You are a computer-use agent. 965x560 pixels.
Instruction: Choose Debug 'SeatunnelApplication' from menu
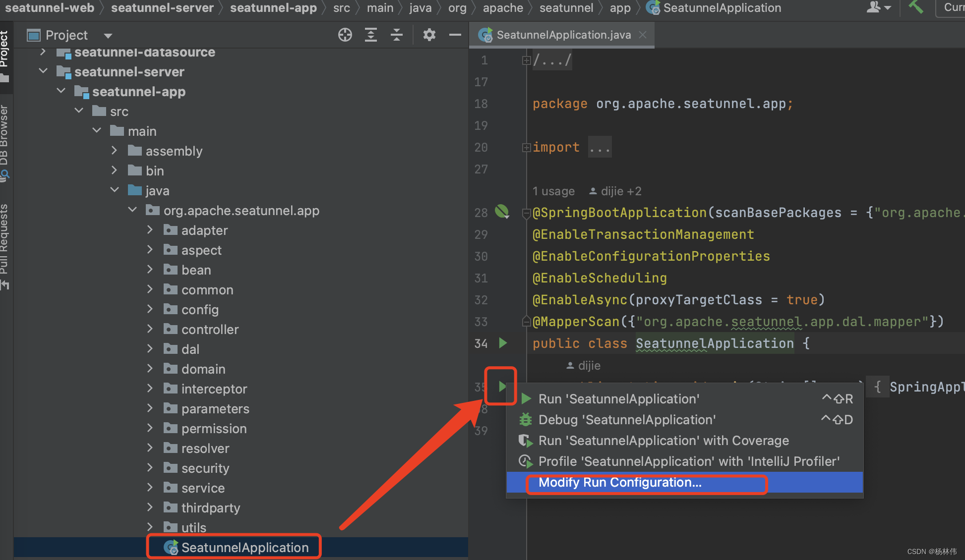[x=684, y=420]
